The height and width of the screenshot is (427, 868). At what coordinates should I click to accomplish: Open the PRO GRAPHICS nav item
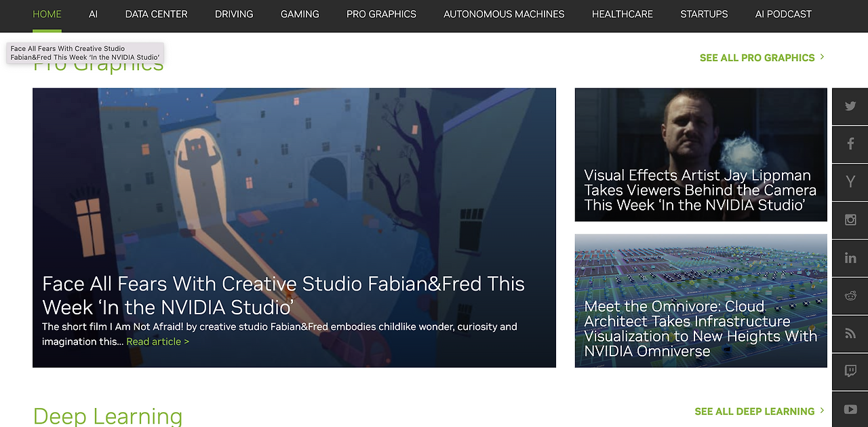tap(381, 14)
